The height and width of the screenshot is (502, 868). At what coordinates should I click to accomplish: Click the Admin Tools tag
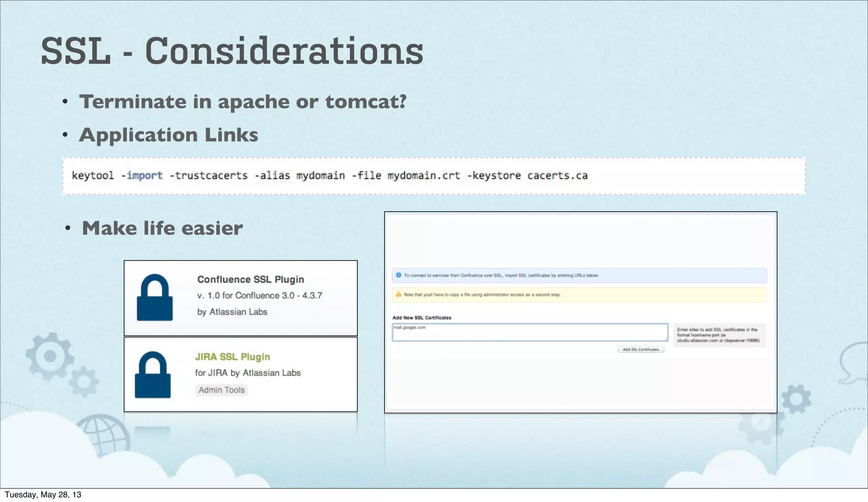tap(222, 390)
